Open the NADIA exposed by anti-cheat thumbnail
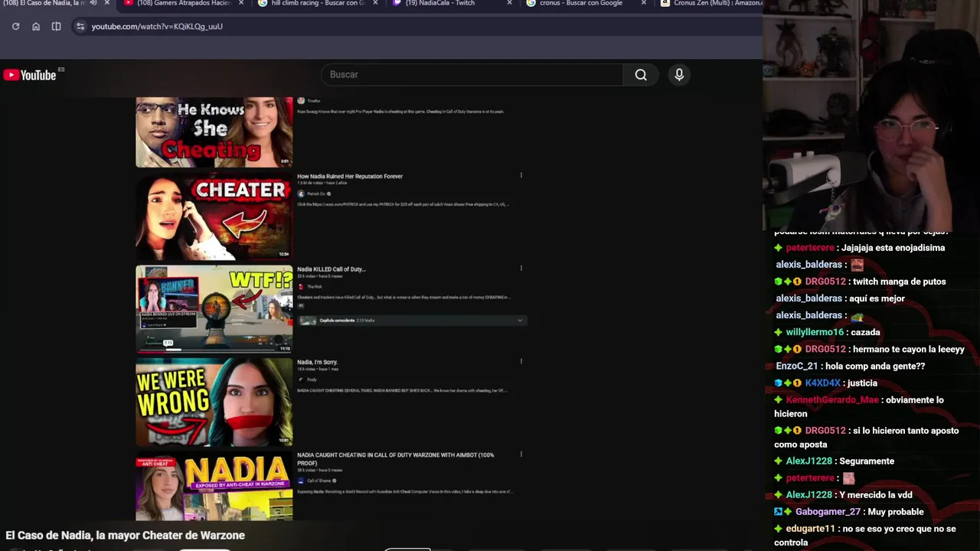The height and width of the screenshot is (551, 980). point(214,486)
